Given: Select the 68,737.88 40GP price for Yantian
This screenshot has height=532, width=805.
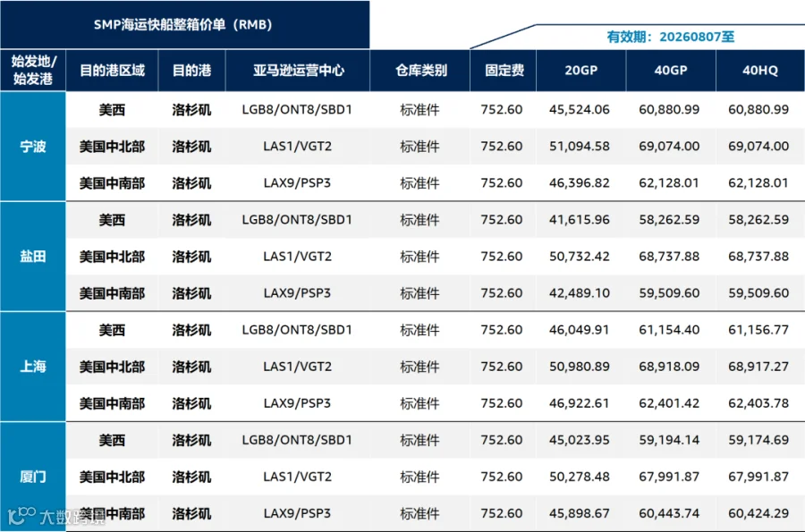Looking at the screenshot, I should click(669, 256).
